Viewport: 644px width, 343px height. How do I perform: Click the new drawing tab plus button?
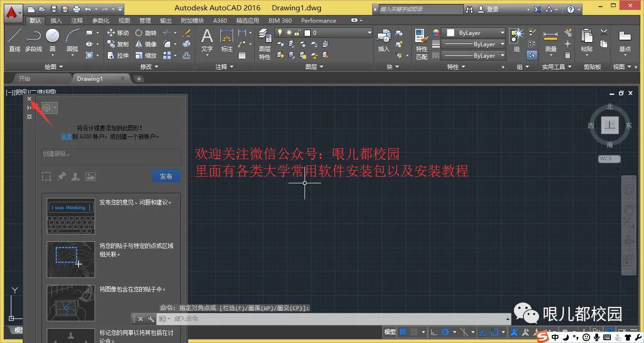tap(139, 79)
